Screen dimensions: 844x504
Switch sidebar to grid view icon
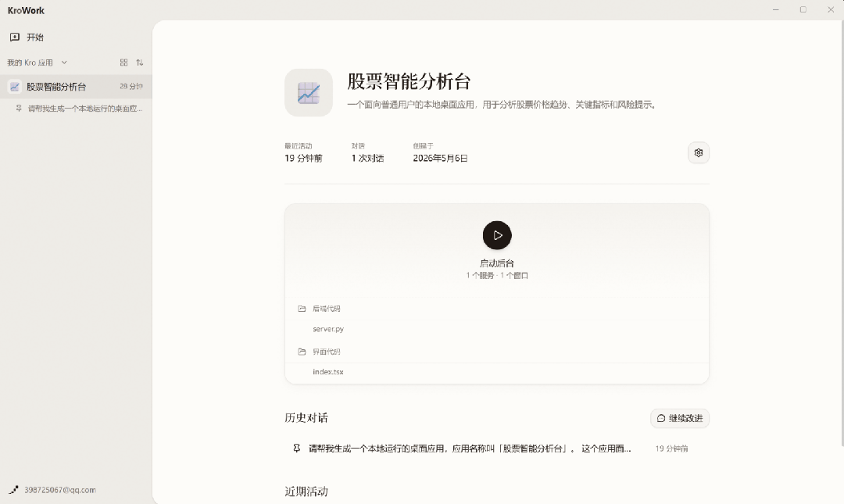pyautogui.click(x=123, y=63)
